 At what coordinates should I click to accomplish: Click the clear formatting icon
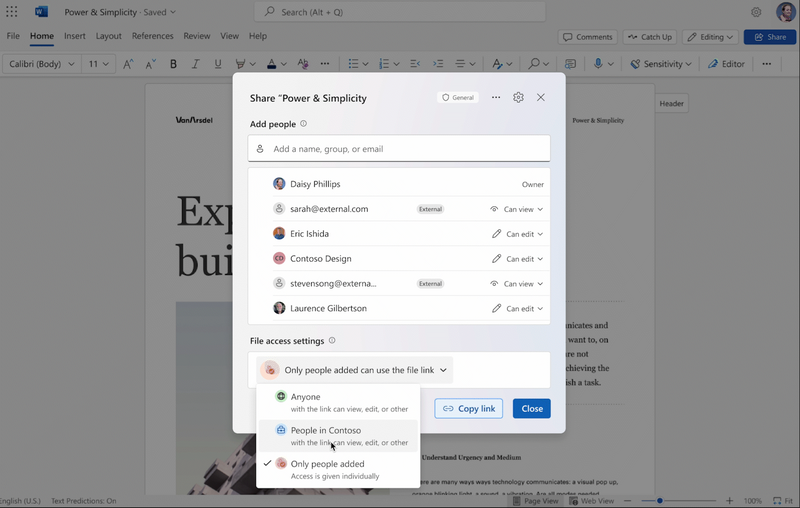point(303,64)
